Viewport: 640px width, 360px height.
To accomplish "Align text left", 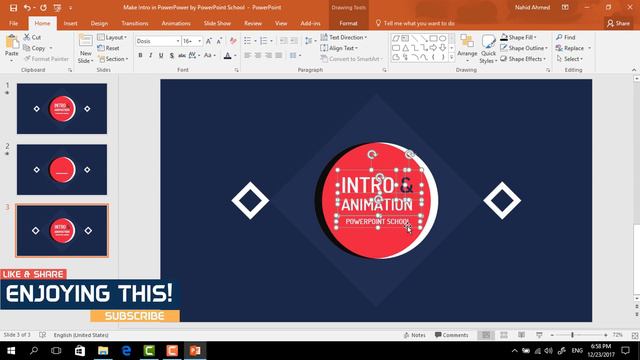I will click(x=248, y=56).
